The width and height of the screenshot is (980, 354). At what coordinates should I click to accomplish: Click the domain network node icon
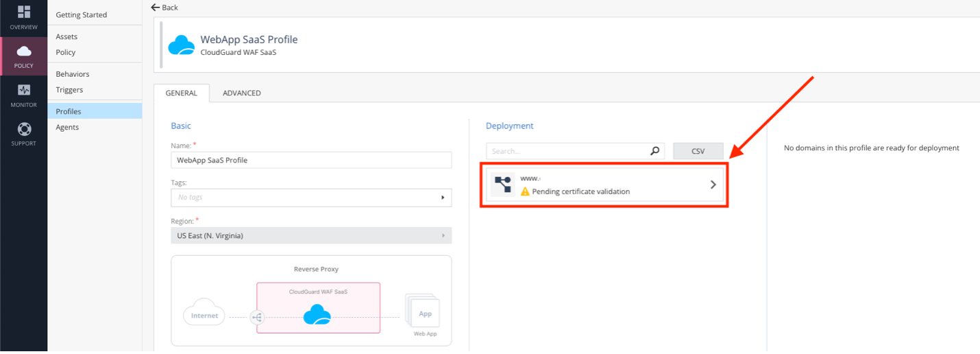point(504,185)
